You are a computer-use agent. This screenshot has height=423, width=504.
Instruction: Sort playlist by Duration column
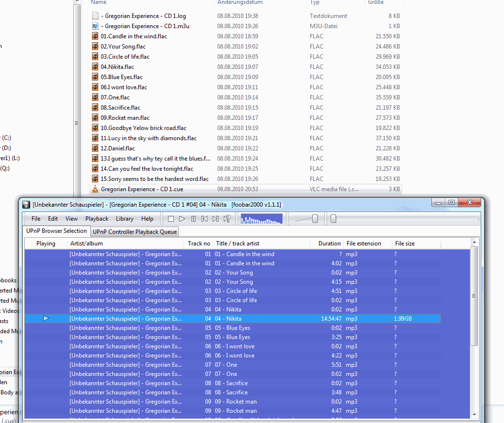coord(327,244)
